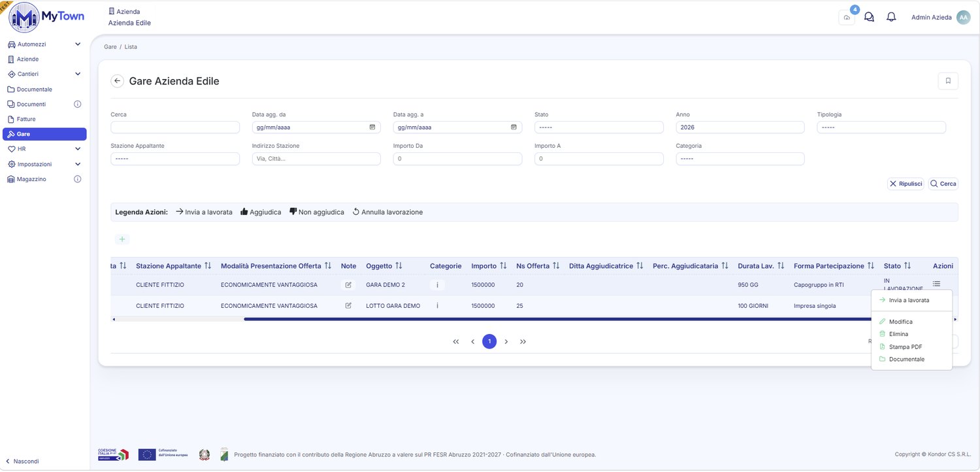Open the note icon for LOTTO GARA DEMO
980x472 pixels.
click(x=348, y=306)
